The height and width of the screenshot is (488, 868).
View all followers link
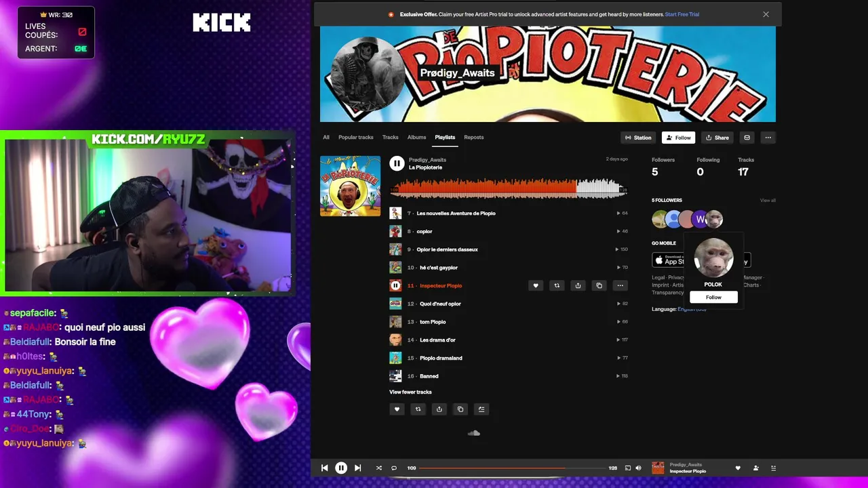(x=768, y=201)
